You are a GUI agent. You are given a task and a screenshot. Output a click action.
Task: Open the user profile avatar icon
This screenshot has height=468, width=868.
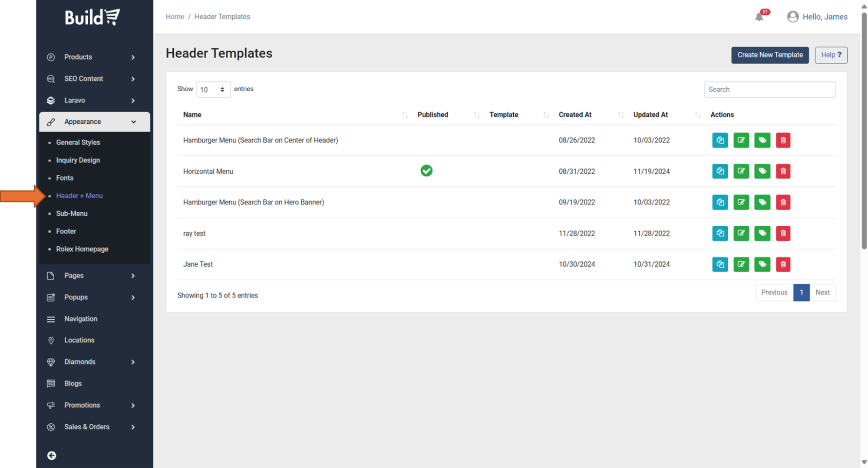tap(792, 16)
